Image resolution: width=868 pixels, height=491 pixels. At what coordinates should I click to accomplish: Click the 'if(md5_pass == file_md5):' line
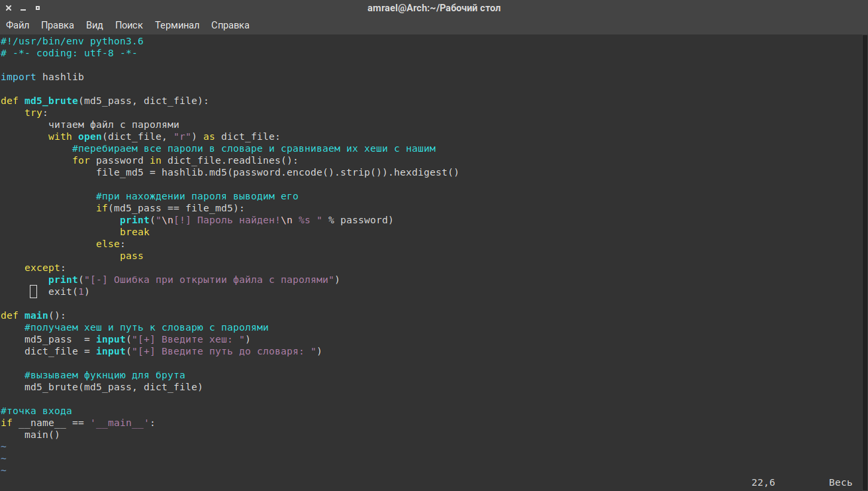[170, 208]
